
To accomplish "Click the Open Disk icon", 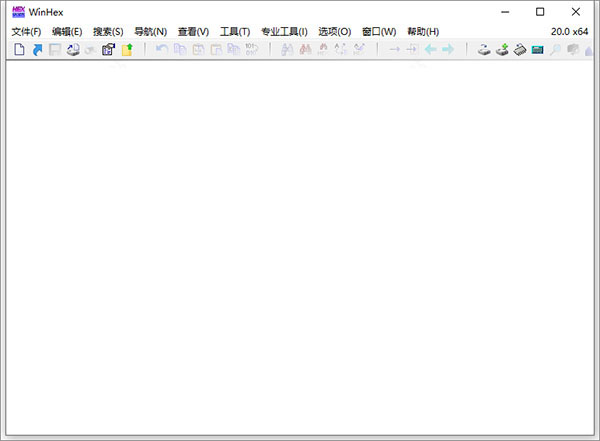I will [x=484, y=49].
